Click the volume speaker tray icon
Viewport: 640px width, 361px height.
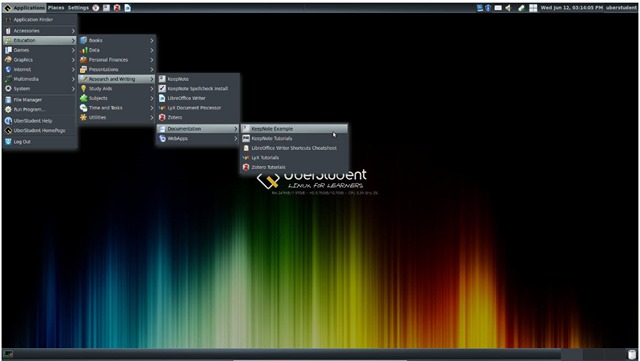click(x=509, y=8)
